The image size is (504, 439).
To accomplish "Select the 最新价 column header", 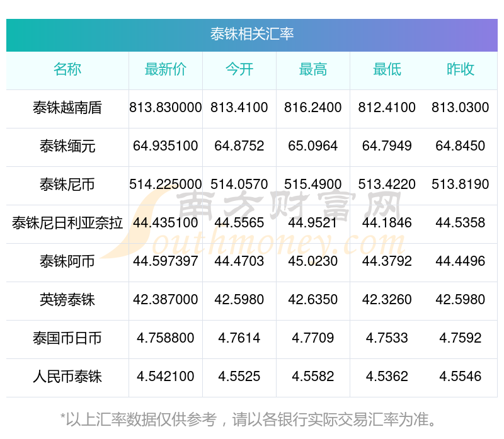I will pyautogui.click(x=166, y=70).
